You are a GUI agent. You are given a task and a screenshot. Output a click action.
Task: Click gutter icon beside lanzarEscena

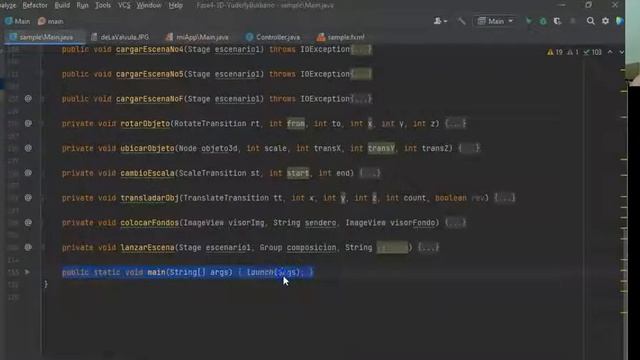point(28,247)
